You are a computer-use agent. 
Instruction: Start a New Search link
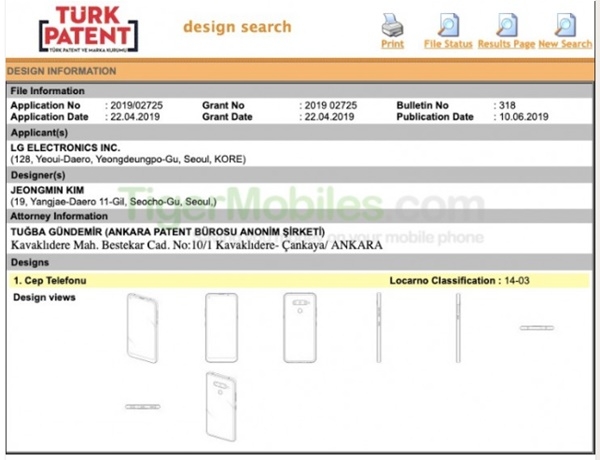565,44
